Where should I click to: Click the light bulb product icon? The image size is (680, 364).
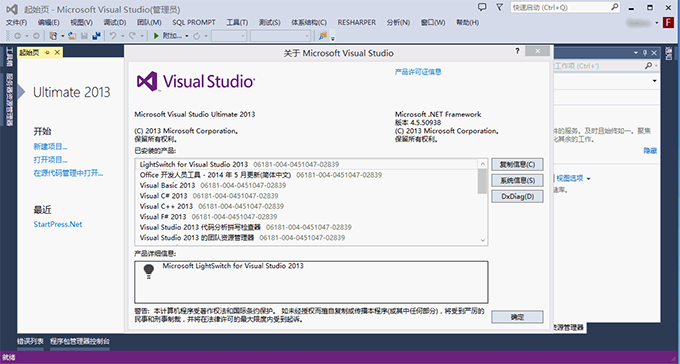[149, 271]
